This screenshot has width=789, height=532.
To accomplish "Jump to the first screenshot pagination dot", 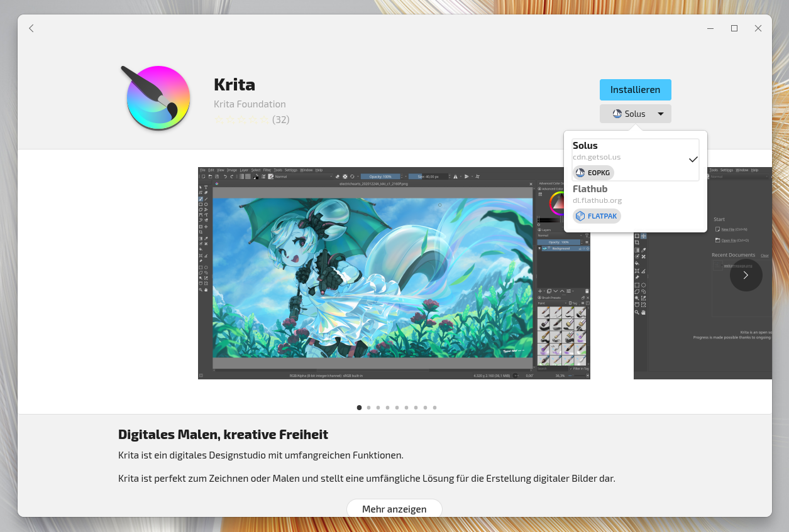I will (359, 408).
